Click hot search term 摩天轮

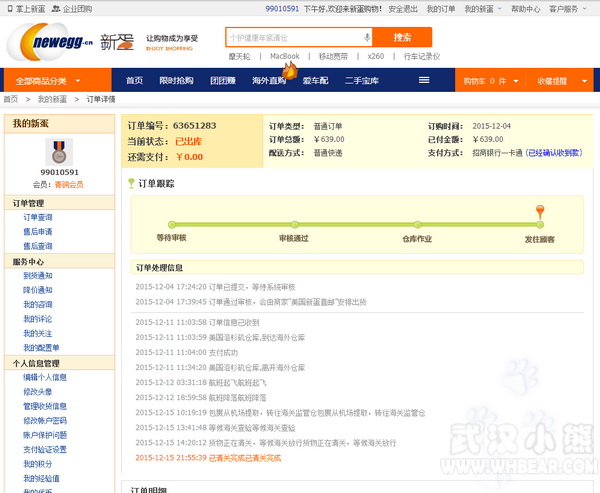pos(239,56)
